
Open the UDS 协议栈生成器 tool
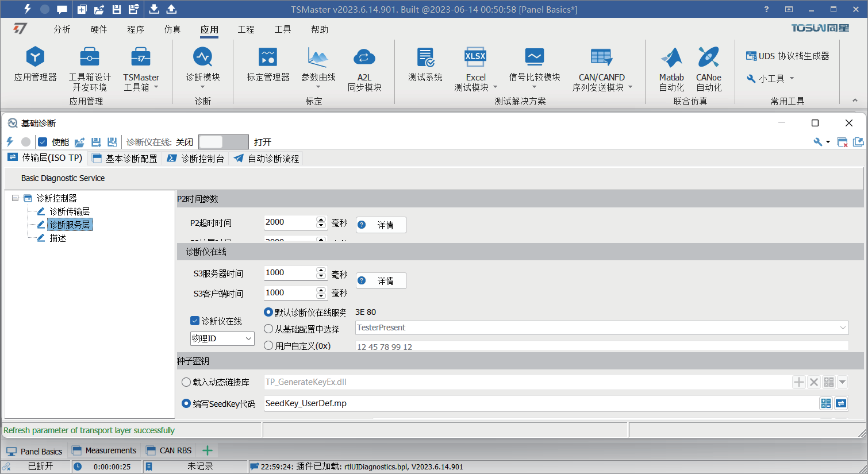[x=788, y=56]
